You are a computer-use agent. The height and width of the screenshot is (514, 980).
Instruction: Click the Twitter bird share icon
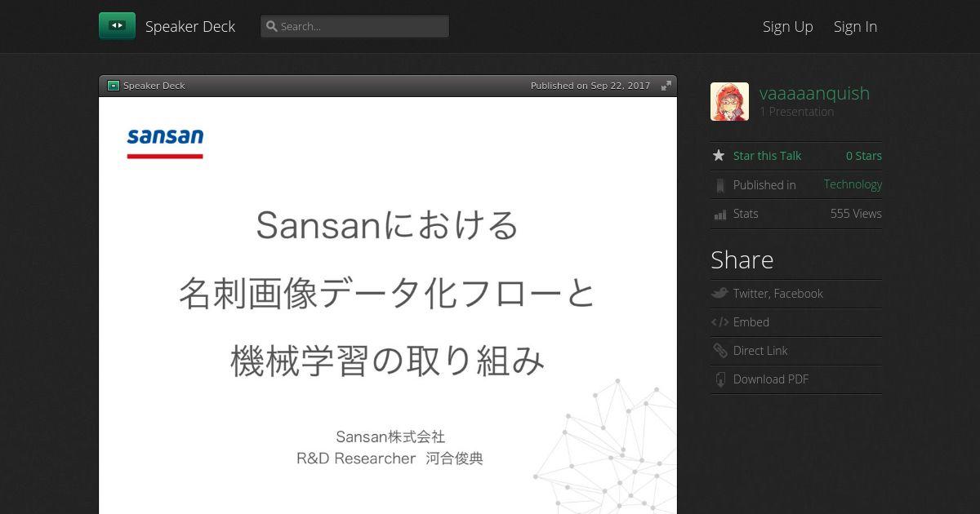pyautogui.click(x=719, y=293)
